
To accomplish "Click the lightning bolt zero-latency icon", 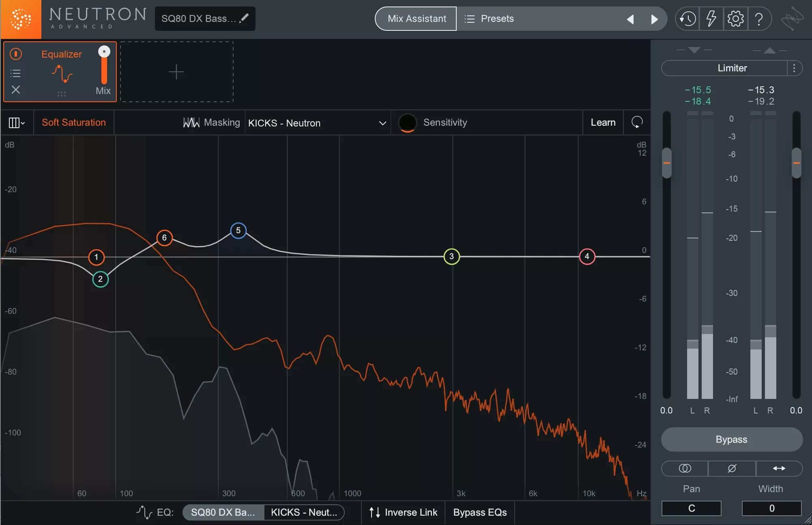I will (711, 19).
